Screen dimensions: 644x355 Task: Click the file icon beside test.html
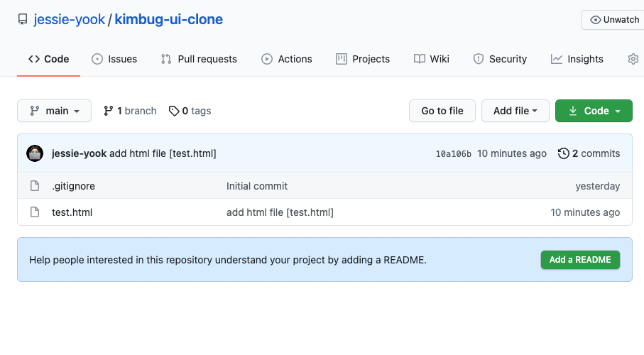click(35, 212)
